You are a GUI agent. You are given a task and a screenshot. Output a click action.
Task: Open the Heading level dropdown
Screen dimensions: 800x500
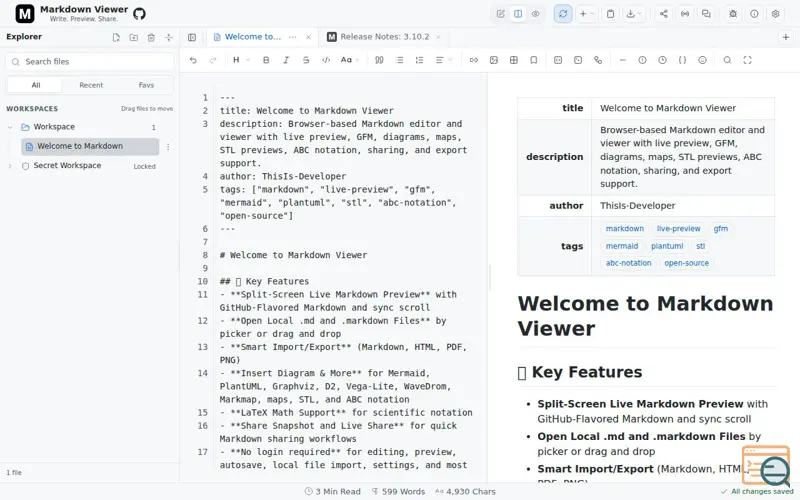[241, 60]
